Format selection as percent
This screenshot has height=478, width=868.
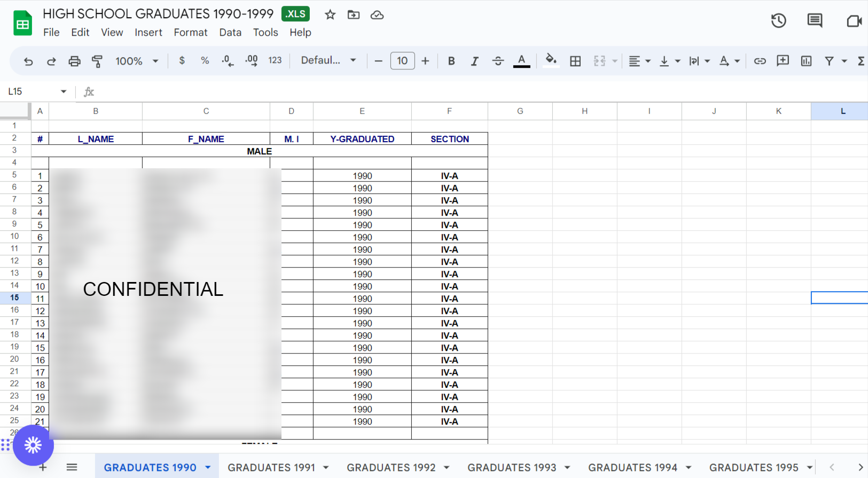click(x=205, y=61)
